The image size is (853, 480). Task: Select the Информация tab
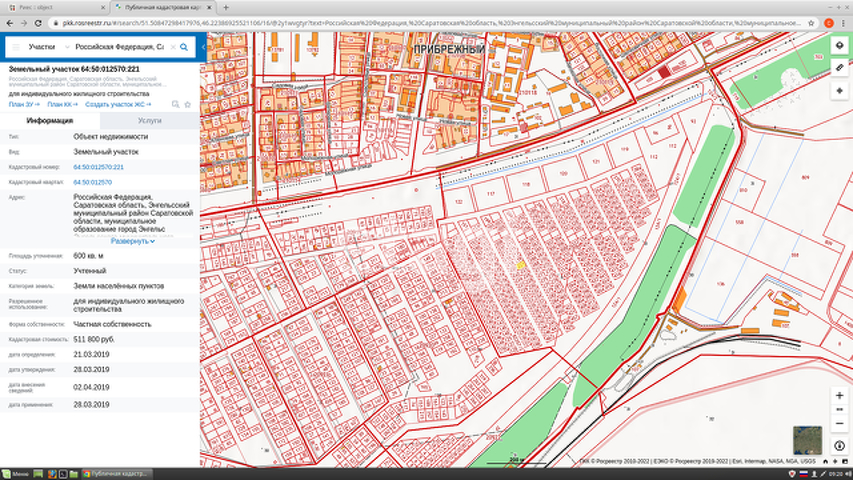(x=50, y=120)
